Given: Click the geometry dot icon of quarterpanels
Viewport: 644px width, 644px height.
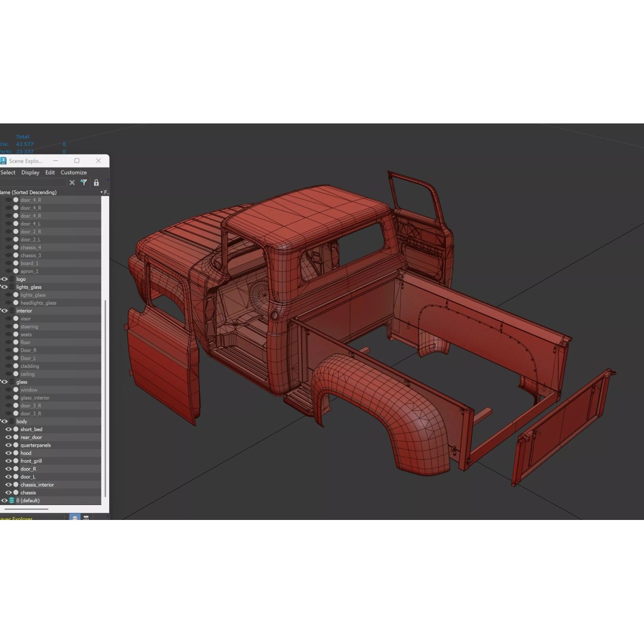Looking at the screenshot, I should 16,445.
